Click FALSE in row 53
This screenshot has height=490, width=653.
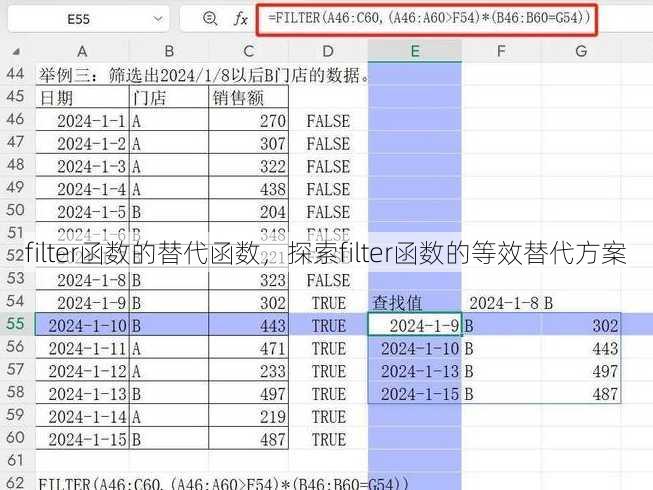point(328,280)
